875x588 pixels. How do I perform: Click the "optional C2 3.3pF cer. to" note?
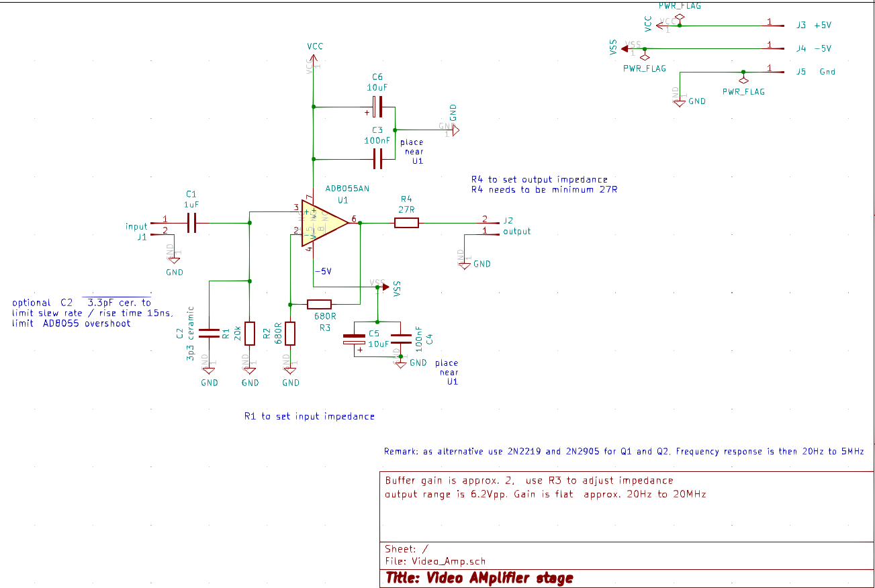[x=82, y=303]
